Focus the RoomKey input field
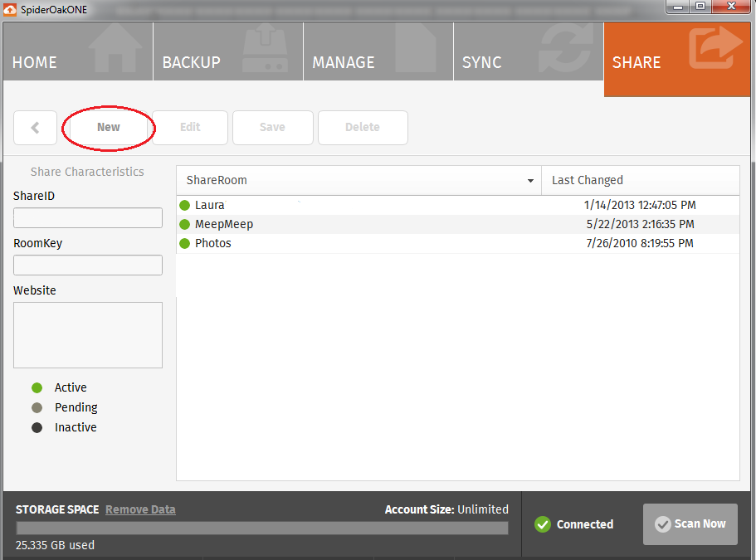Image resolution: width=756 pixels, height=560 pixels. click(88, 265)
